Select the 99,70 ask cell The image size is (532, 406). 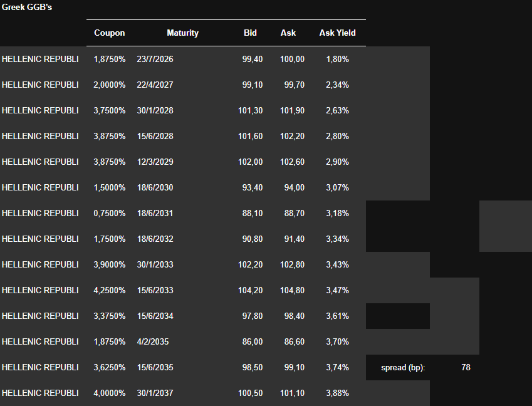click(x=294, y=85)
